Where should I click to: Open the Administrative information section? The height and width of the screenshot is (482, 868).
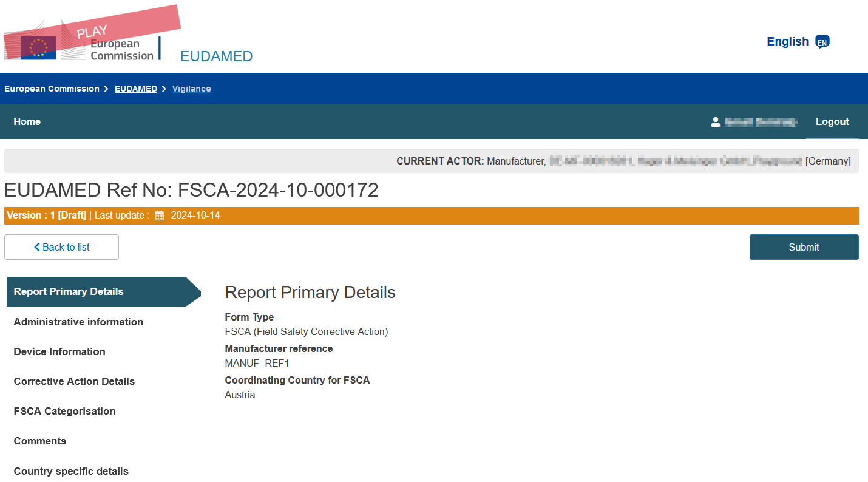click(78, 322)
